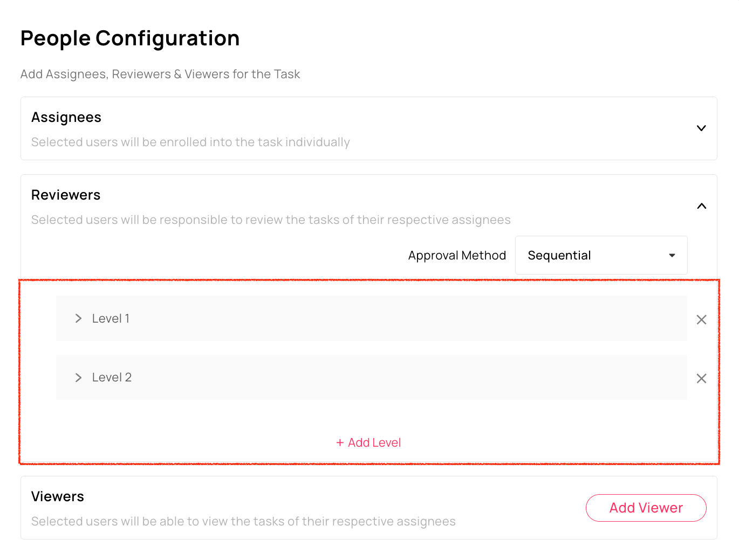
Task: Click the Assignees section heading
Action: pos(66,118)
